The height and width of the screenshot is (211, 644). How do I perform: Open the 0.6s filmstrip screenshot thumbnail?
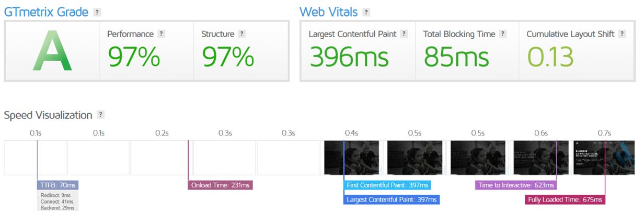click(x=540, y=158)
